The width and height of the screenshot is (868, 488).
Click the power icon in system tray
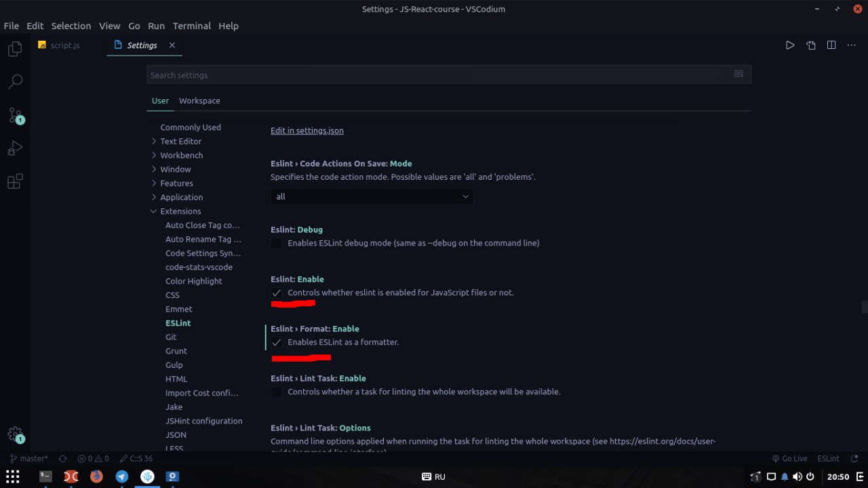tap(810, 476)
